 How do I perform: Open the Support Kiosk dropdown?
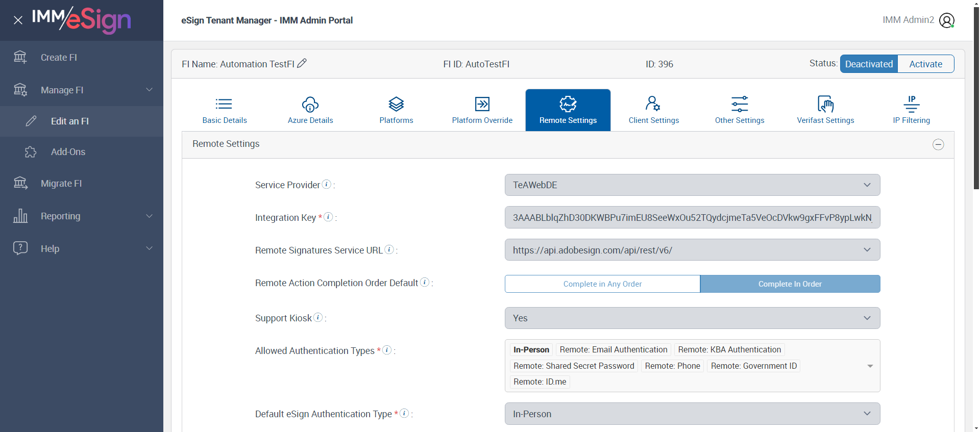pos(692,318)
